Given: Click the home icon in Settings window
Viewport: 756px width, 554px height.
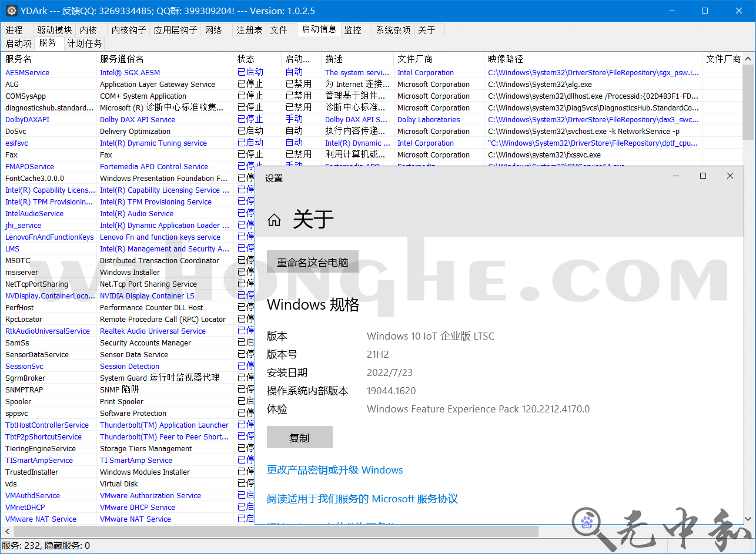Looking at the screenshot, I should click(274, 220).
